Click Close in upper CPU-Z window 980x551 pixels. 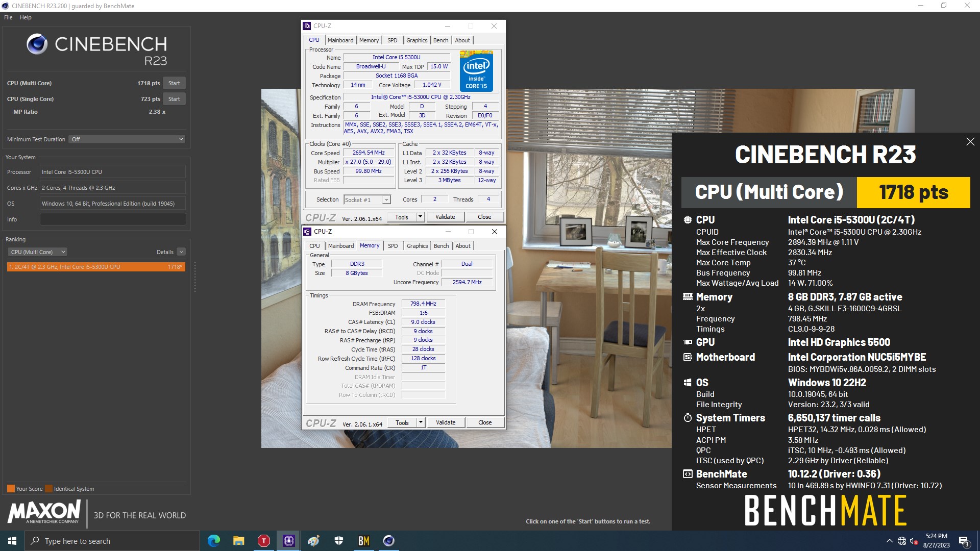[484, 217]
